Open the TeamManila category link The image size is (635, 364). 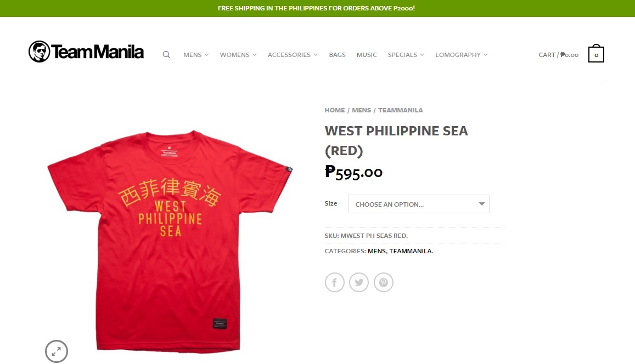(x=410, y=251)
